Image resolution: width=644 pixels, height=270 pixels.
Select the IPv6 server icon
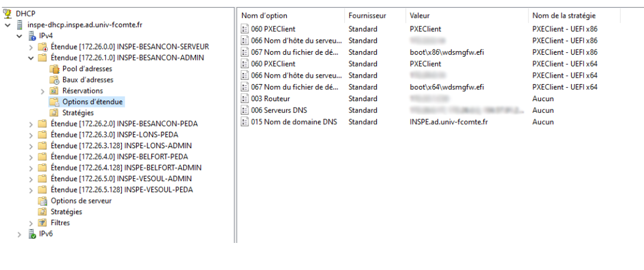point(32,234)
